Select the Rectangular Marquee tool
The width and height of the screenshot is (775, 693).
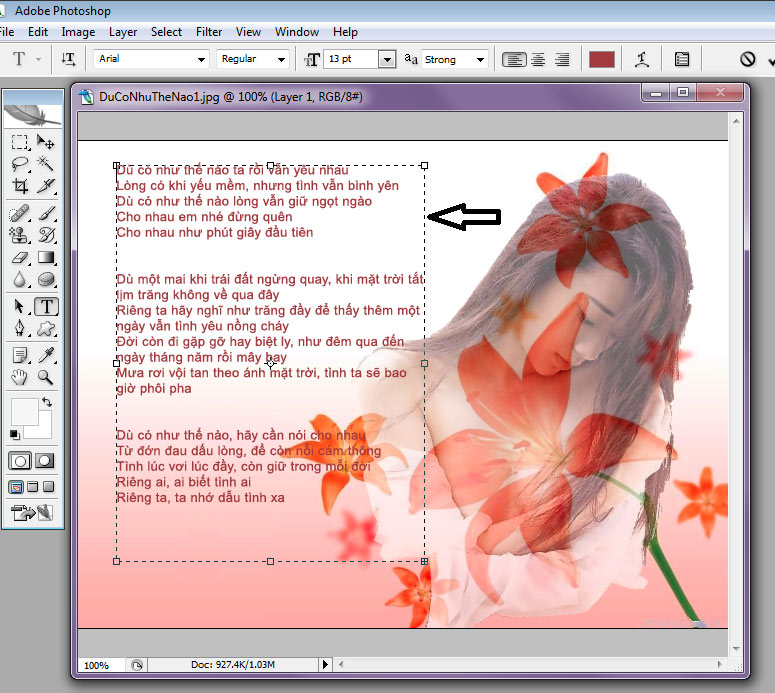pos(19,141)
